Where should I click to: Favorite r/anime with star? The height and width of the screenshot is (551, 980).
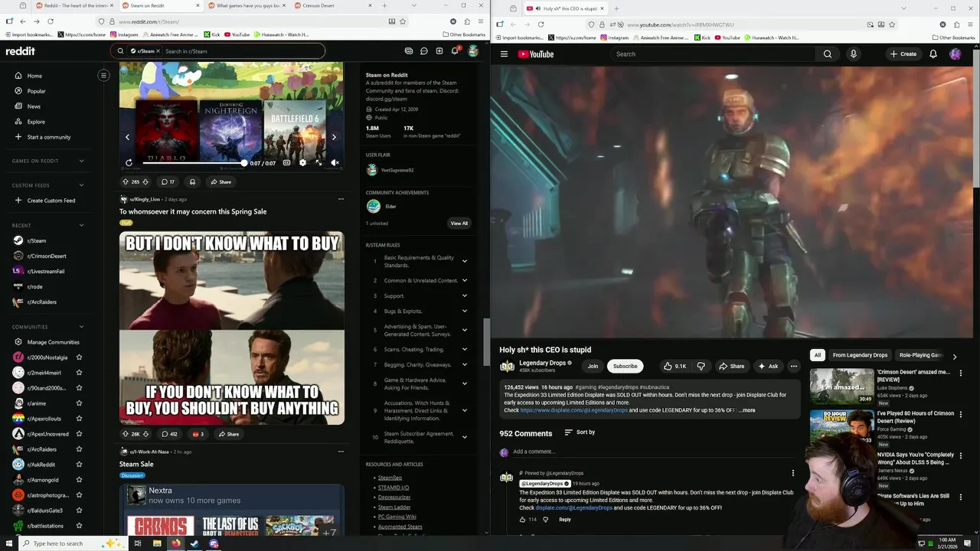tap(79, 403)
